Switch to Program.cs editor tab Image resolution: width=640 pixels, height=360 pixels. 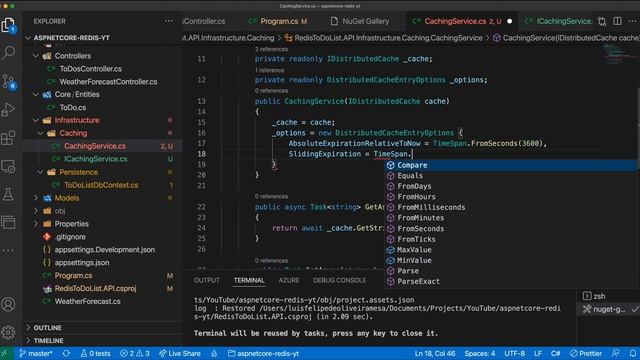[x=279, y=21]
